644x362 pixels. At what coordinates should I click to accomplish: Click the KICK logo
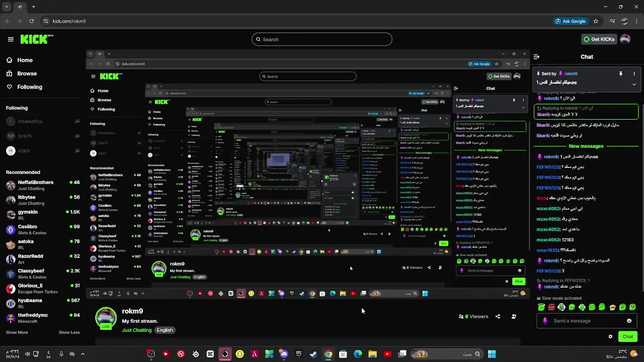(x=36, y=39)
